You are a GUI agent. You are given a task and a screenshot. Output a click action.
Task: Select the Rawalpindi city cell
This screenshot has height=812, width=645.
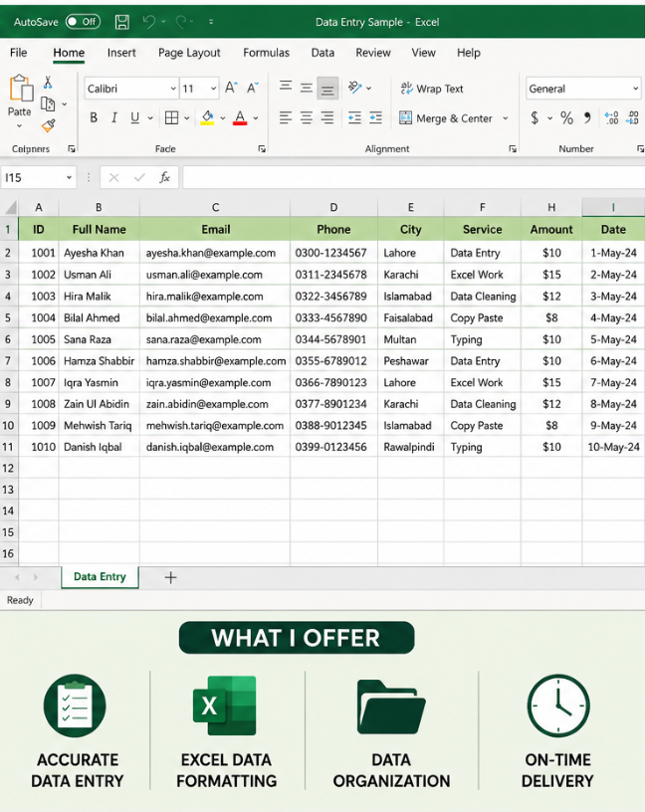pyautogui.click(x=411, y=447)
